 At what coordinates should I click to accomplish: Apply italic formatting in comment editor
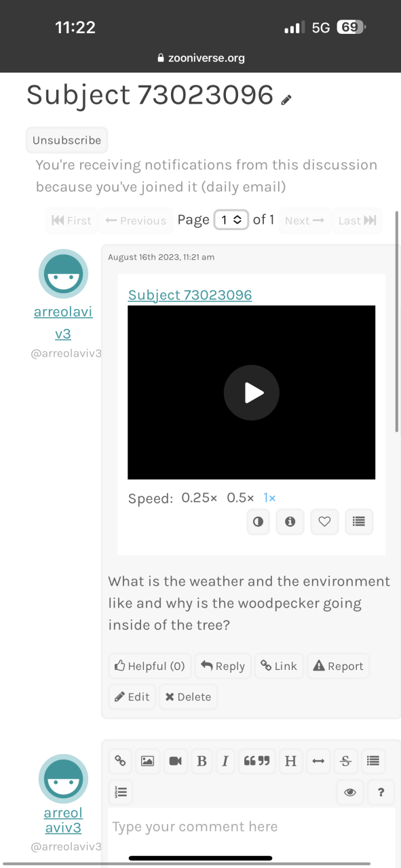point(225,761)
